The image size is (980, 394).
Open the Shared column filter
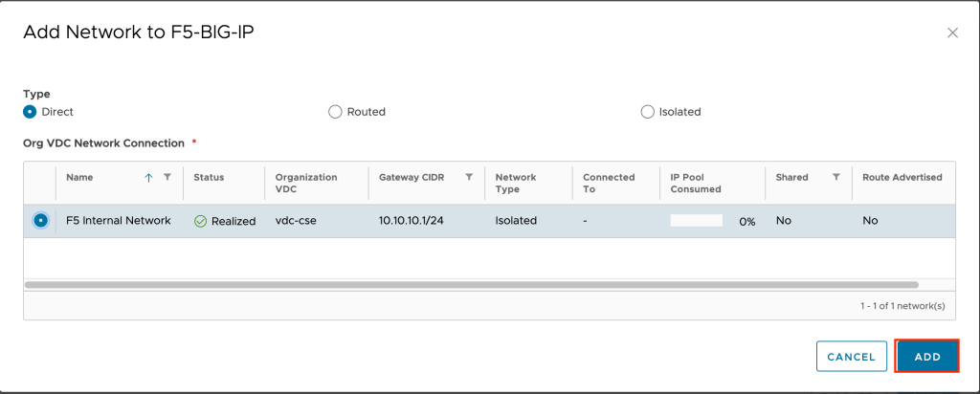(835, 177)
